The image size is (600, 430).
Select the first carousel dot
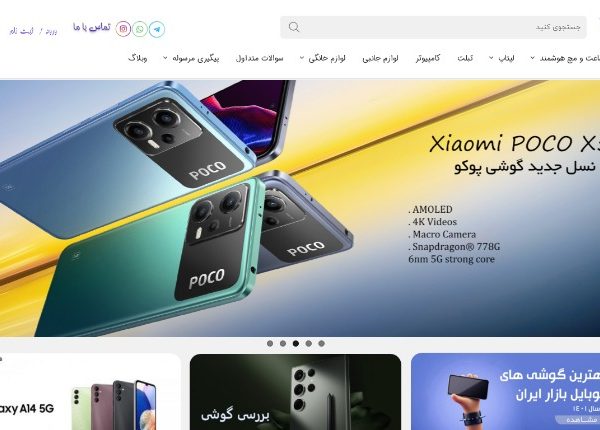(270, 344)
